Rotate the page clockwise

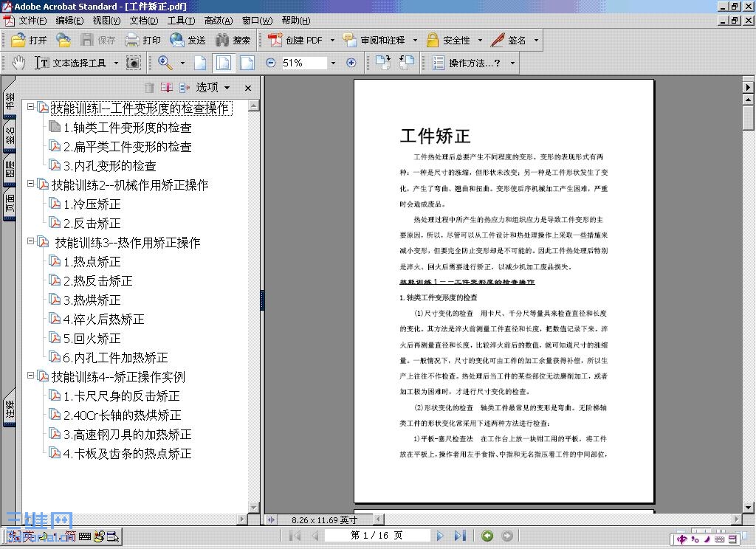pyautogui.click(x=383, y=63)
